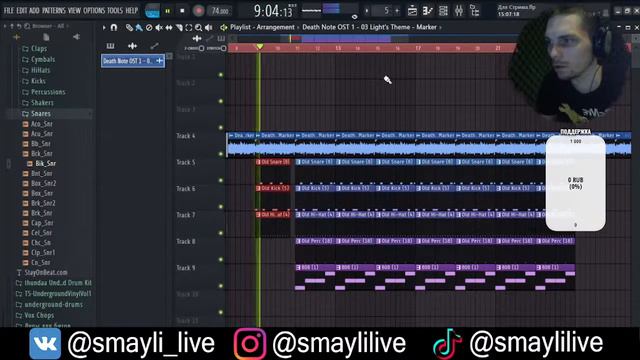The height and width of the screenshot is (360, 640).
Task: Toggle snap magnet in playlist toolbar
Action: (114, 27)
